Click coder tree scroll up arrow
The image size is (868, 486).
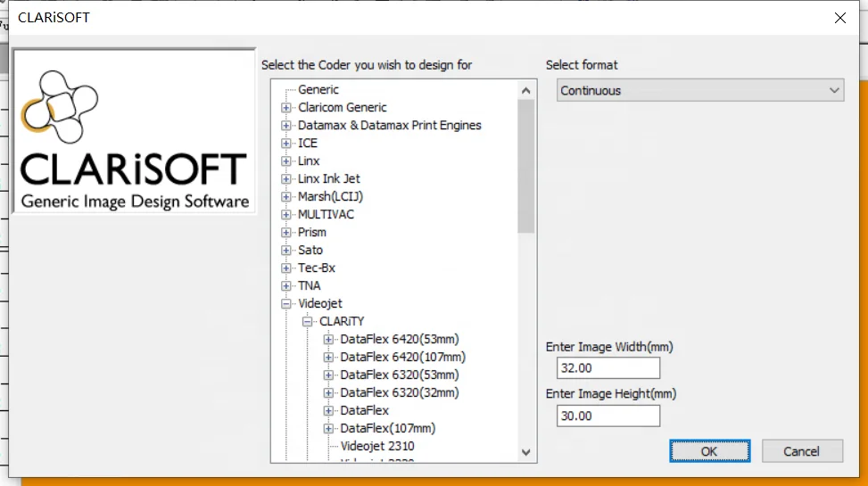[x=526, y=90]
